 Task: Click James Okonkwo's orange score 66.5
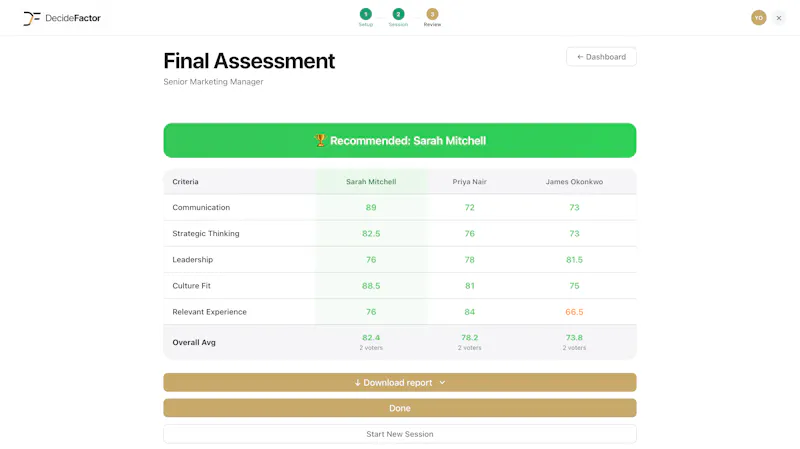[574, 312]
